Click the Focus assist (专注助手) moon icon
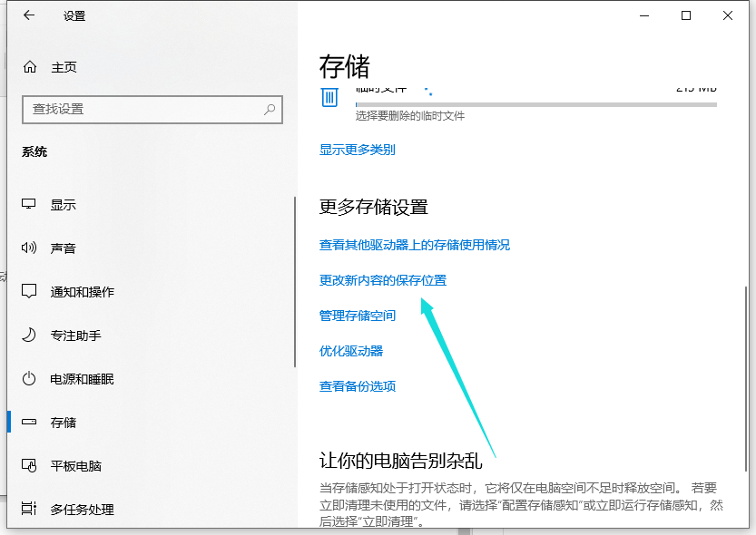The height and width of the screenshot is (535, 756). pyautogui.click(x=29, y=336)
